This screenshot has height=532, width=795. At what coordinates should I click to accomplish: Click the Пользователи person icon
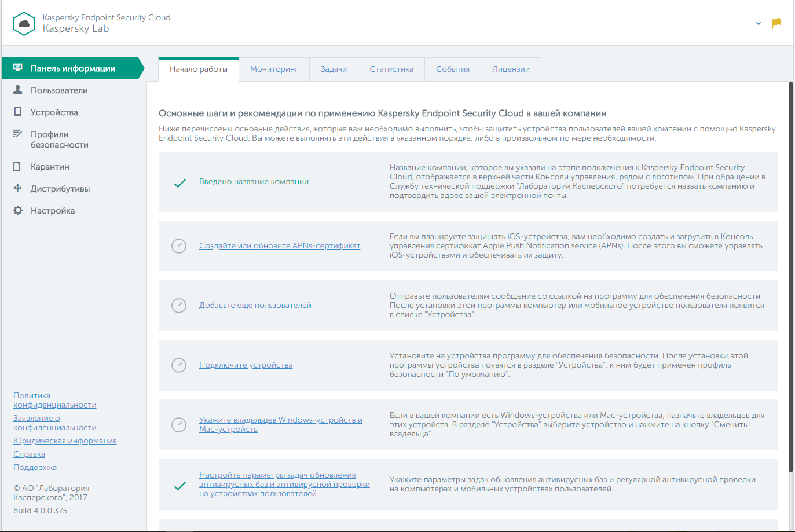(x=18, y=90)
